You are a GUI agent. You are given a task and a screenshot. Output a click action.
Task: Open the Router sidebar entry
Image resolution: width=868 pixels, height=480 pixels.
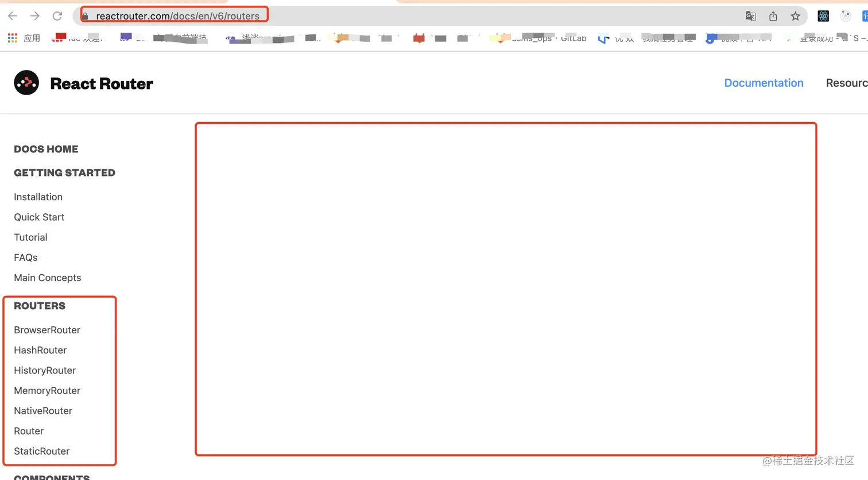pos(29,431)
